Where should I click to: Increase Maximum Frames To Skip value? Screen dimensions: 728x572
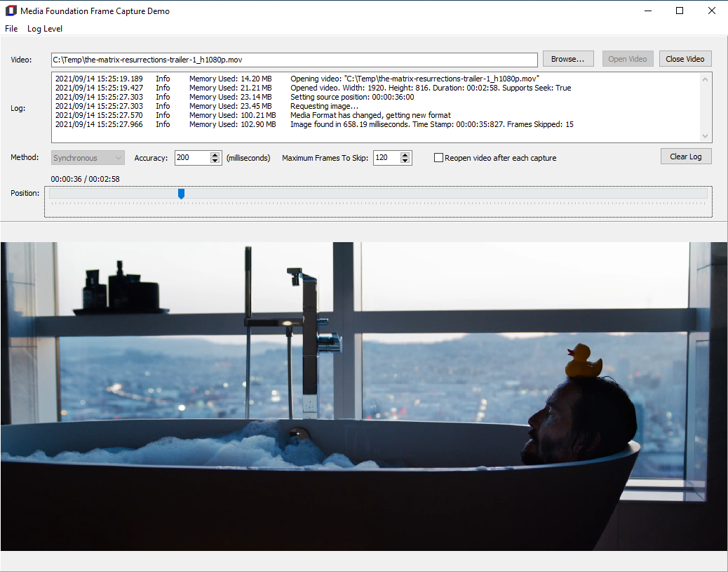pyautogui.click(x=405, y=155)
